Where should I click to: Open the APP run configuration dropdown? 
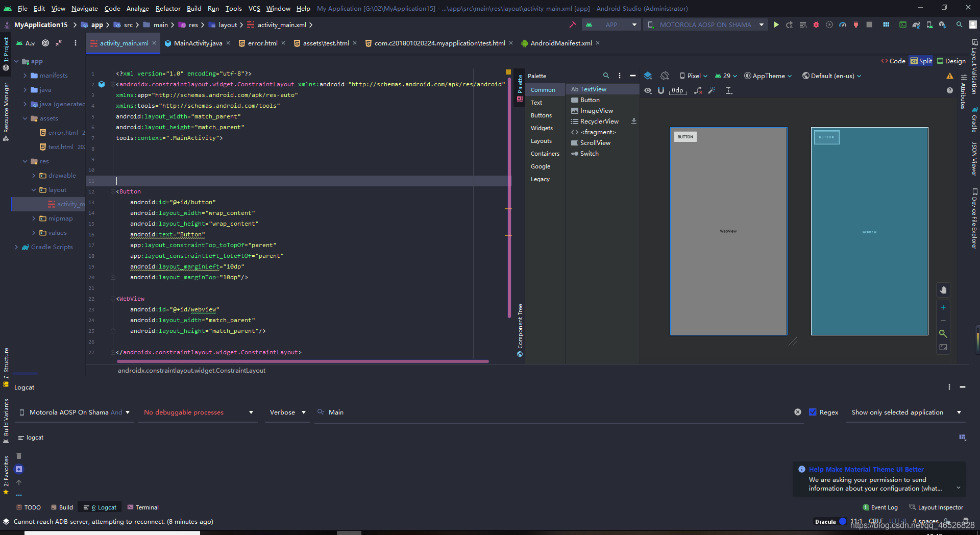[x=611, y=25]
